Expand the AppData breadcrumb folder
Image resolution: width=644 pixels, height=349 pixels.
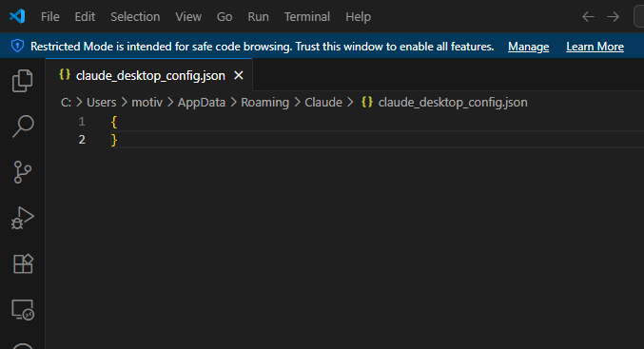click(x=202, y=103)
